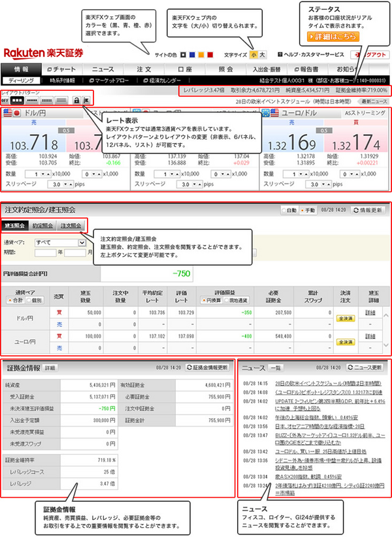The width and height of the screenshot is (392, 537).
Task: Open 詳細 link for ドル/円 position
Action: (370, 313)
